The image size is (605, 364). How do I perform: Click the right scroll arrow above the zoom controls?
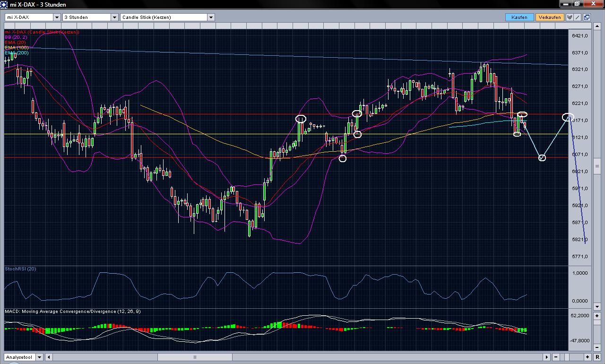tap(546, 357)
